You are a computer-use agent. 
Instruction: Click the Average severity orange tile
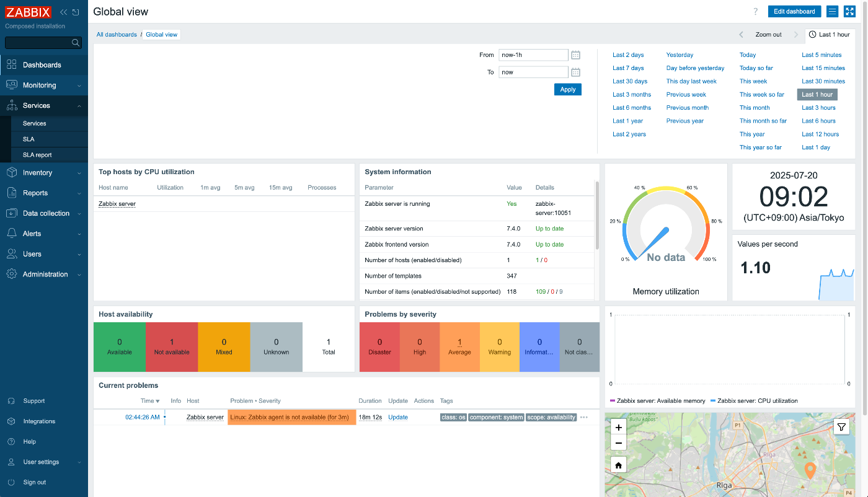pos(459,347)
